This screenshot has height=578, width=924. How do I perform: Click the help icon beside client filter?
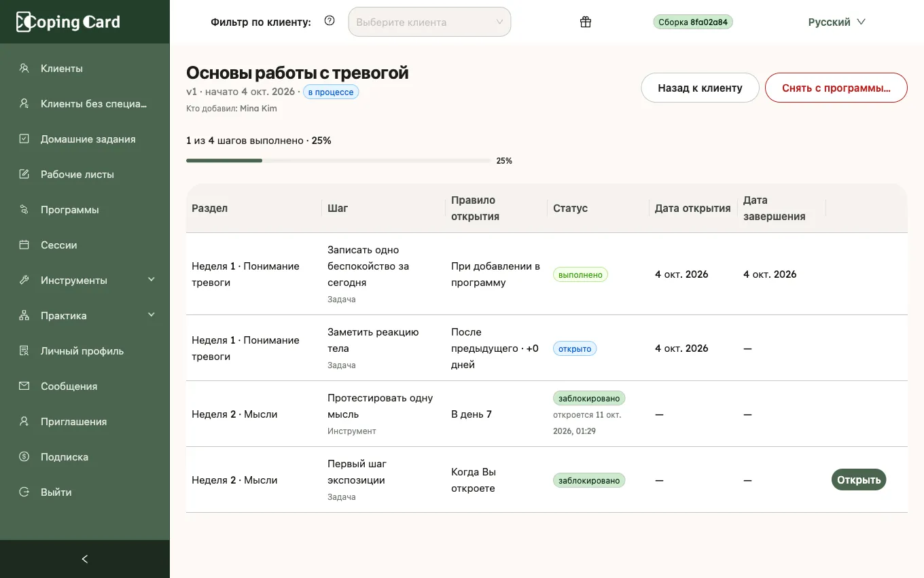pyautogui.click(x=330, y=21)
